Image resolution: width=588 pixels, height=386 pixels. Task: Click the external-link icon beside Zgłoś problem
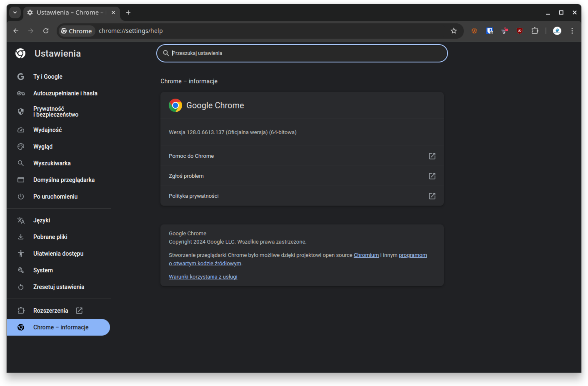[x=432, y=176]
